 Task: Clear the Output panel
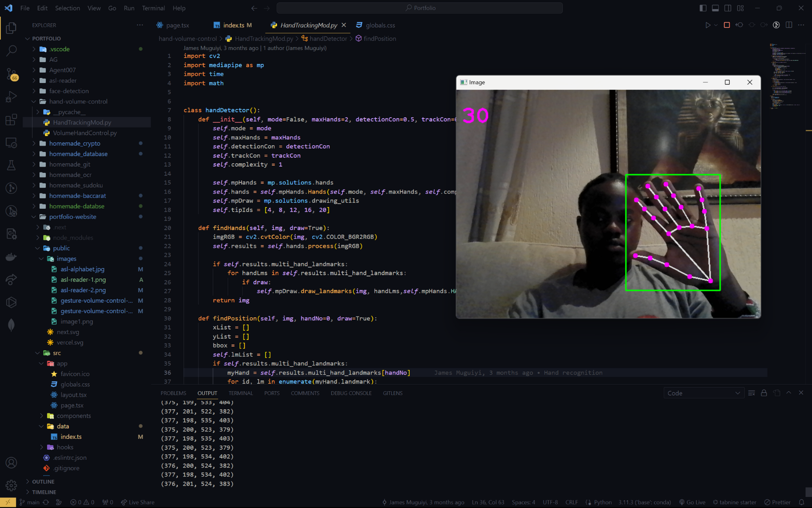click(752, 393)
